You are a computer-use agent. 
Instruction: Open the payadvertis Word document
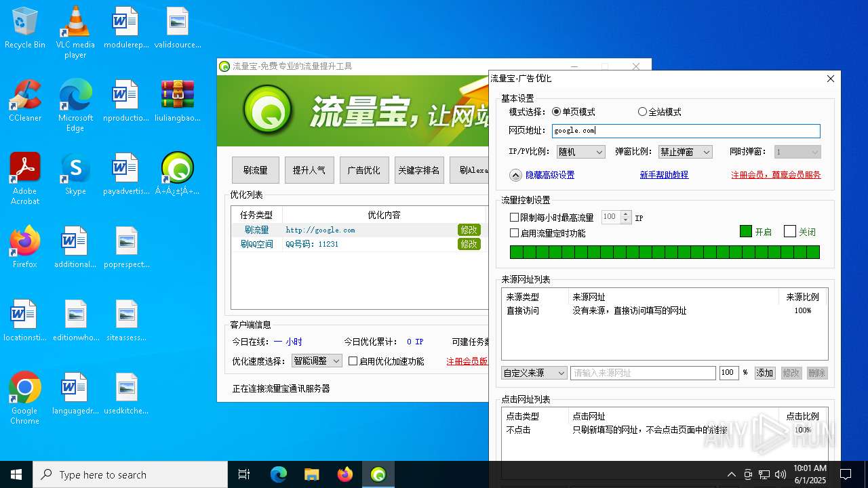(x=126, y=174)
